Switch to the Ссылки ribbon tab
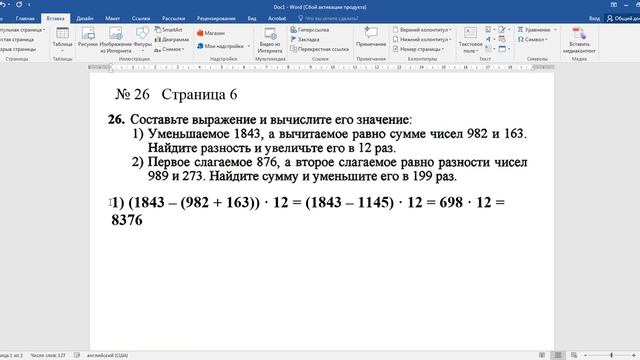The height and width of the screenshot is (360, 640). 141,18
